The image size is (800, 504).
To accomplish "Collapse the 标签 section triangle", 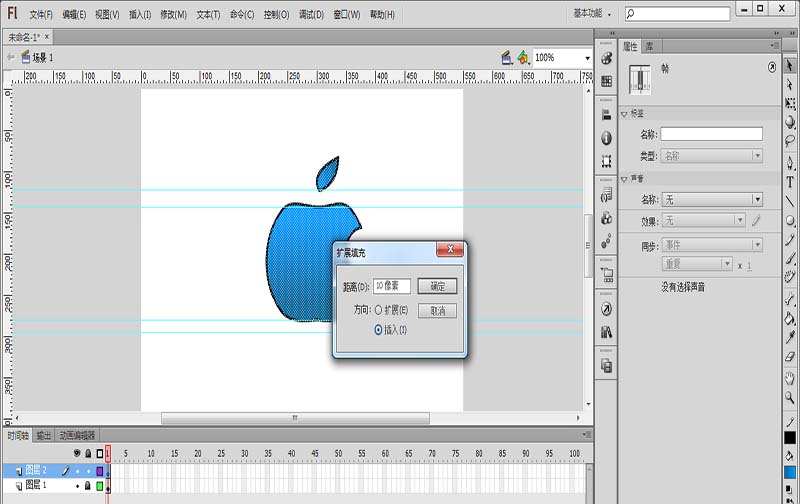I will [x=624, y=114].
